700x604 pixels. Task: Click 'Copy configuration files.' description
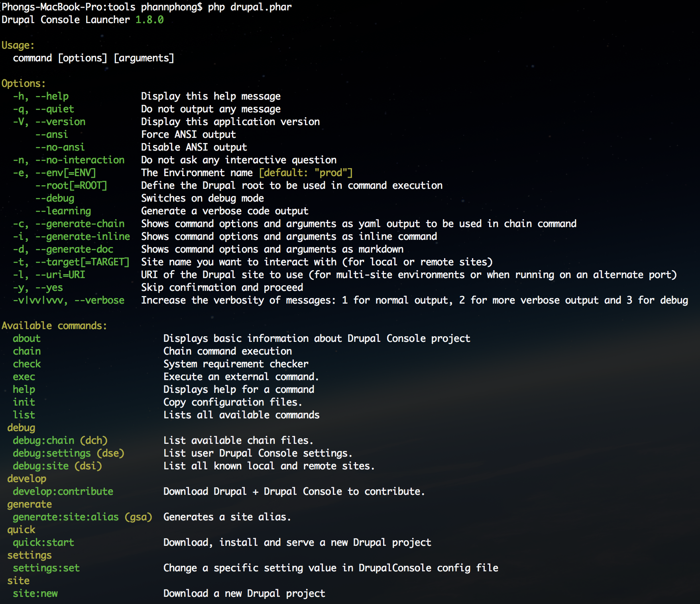(x=233, y=402)
